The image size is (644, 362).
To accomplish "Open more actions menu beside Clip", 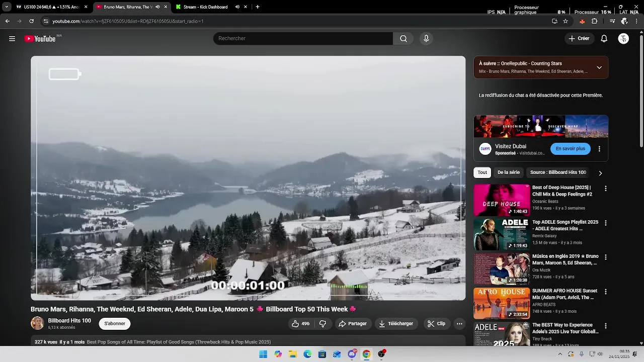I will tap(459, 324).
